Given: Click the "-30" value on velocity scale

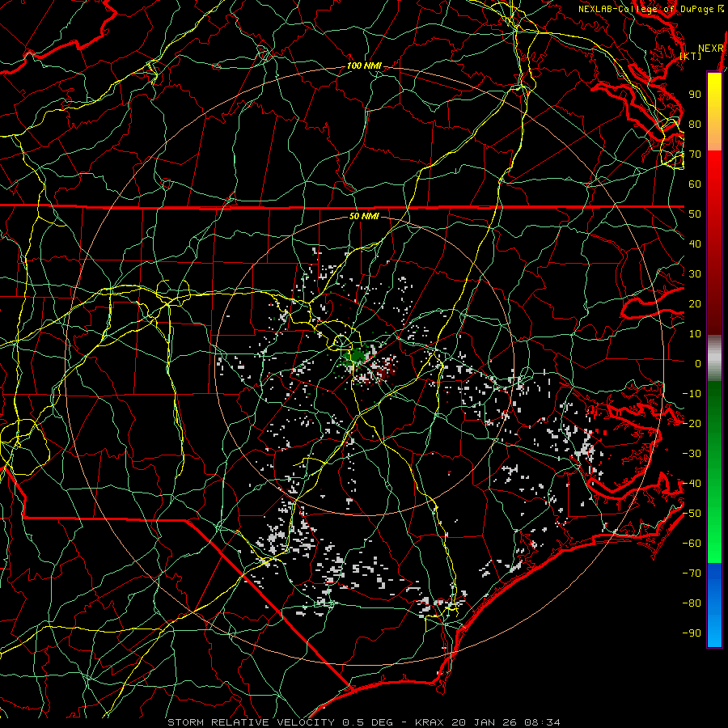Looking at the screenshot, I should [692, 454].
